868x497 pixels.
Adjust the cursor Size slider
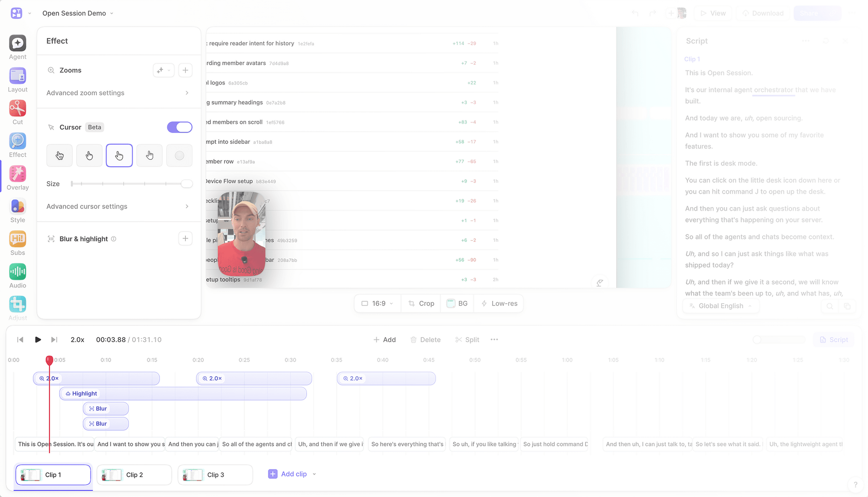[x=132, y=184]
